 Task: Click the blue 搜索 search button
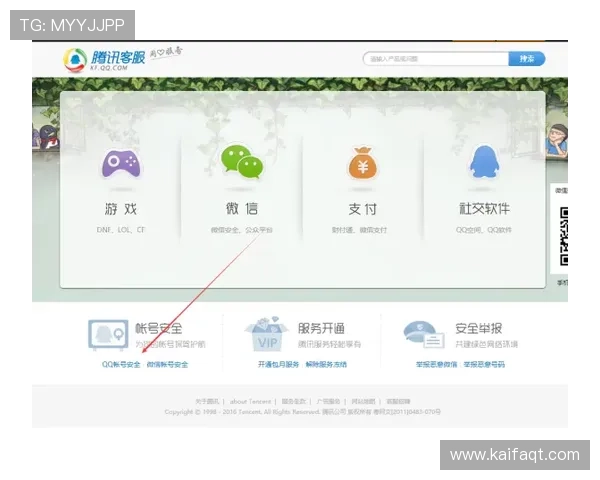click(x=527, y=59)
